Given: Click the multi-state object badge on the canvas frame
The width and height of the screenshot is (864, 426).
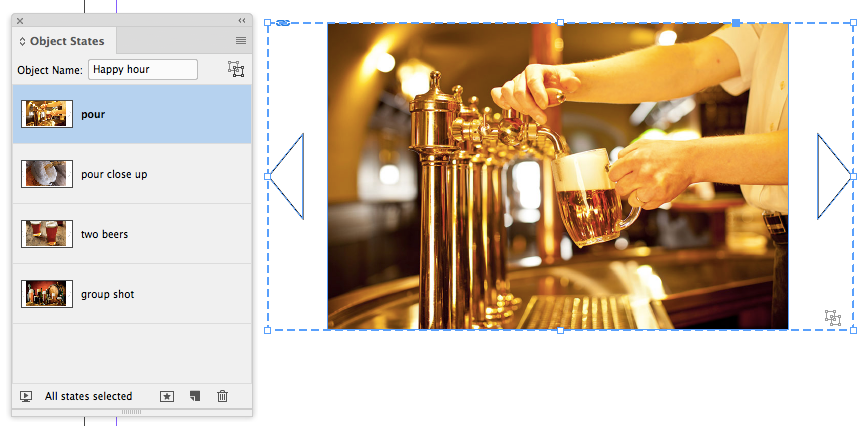Looking at the screenshot, I should click(x=833, y=318).
